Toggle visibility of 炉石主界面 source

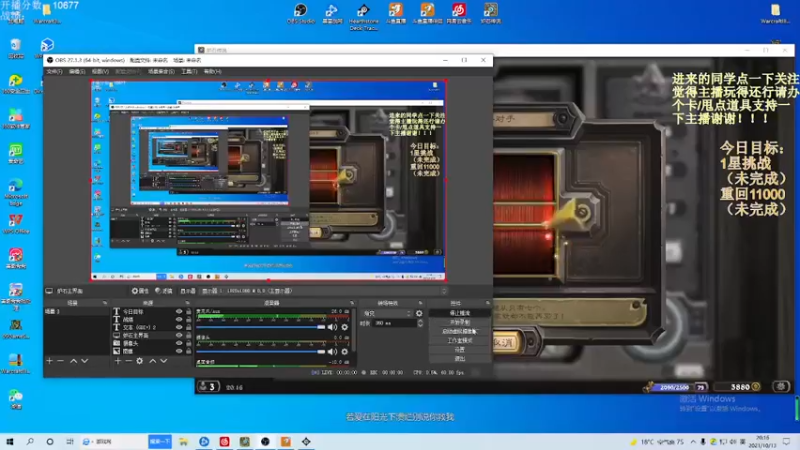pos(179,335)
